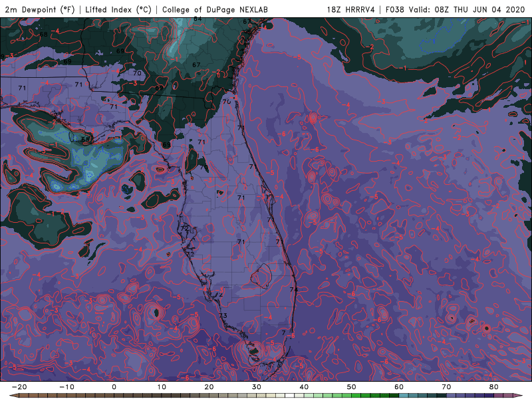Click the 68 dewpoint value in the top-left area
The height and width of the screenshot is (399, 532).
(x=43, y=35)
